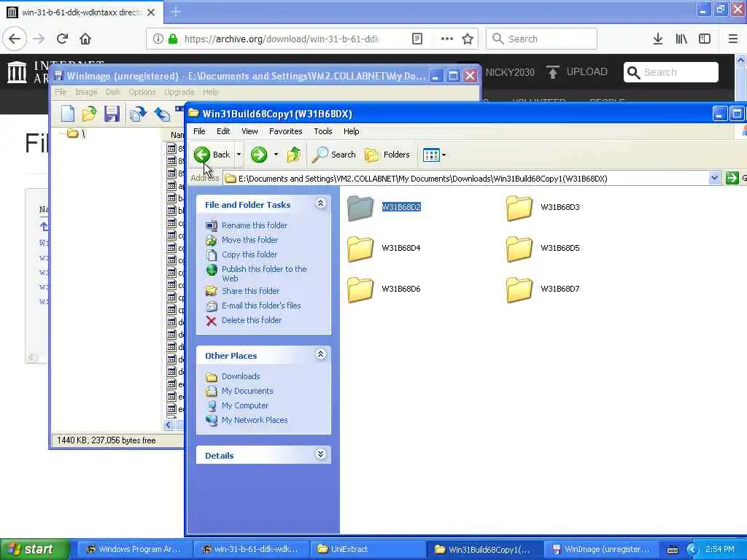Open the Forward history dropdown arrow
Screen dimensions: 747x560
pyautogui.click(x=276, y=155)
